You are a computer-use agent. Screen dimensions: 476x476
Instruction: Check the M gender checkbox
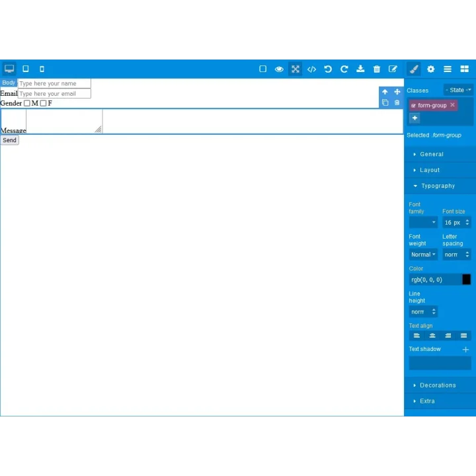(27, 103)
